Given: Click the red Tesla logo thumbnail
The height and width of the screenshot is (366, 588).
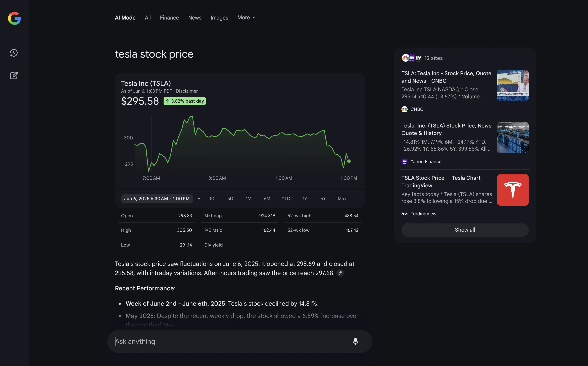Looking at the screenshot, I should coord(513,190).
